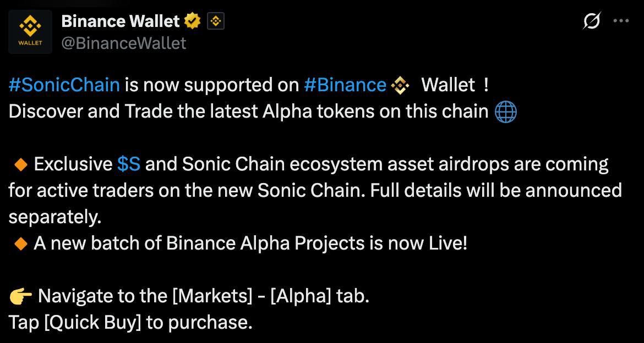
Task: Click the Binance logo hashtag emoji
Action: click(399, 86)
